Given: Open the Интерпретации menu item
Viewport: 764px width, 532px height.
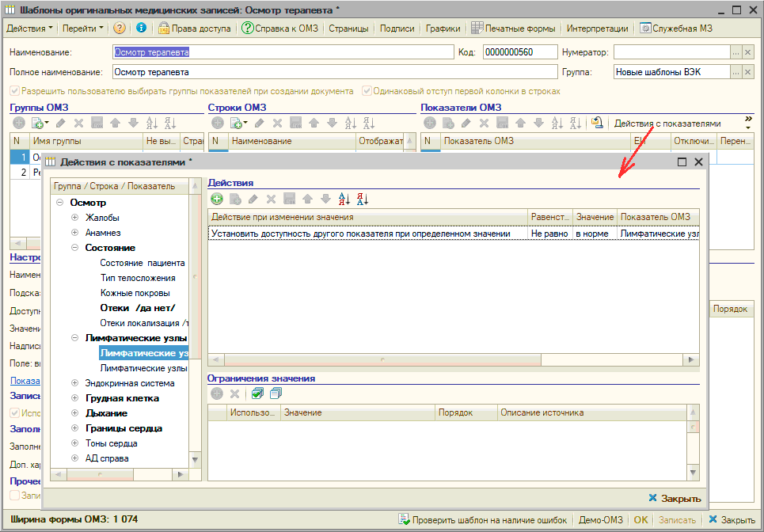Looking at the screenshot, I should (x=598, y=28).
